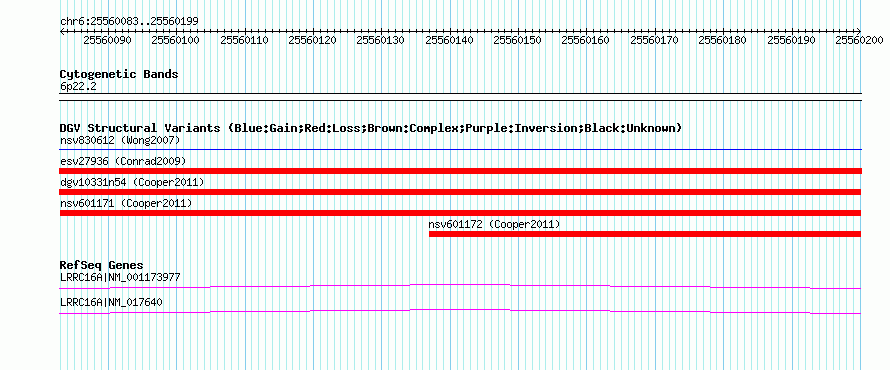Click ruler position 25560100
The image size is (890, 370).
[175, 40]
